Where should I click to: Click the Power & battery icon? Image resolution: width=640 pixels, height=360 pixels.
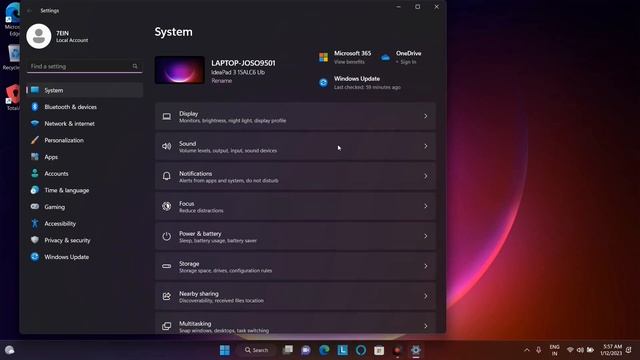pyautogui.click(x=167, y=236)
